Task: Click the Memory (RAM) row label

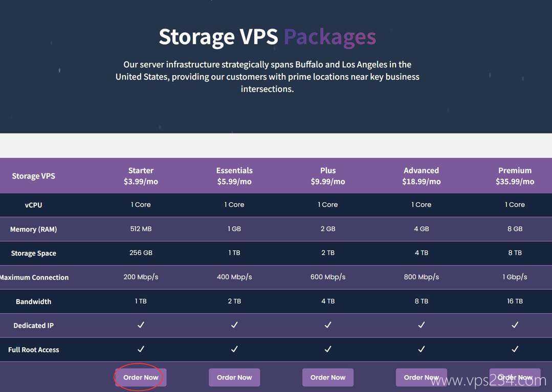Action: point(33,229)
